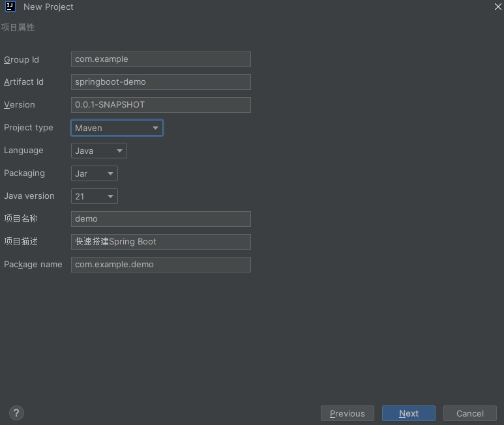This screenshot has width=504, height=425.
Task: Click the Artifact Id label
Action: coord(23,82)
